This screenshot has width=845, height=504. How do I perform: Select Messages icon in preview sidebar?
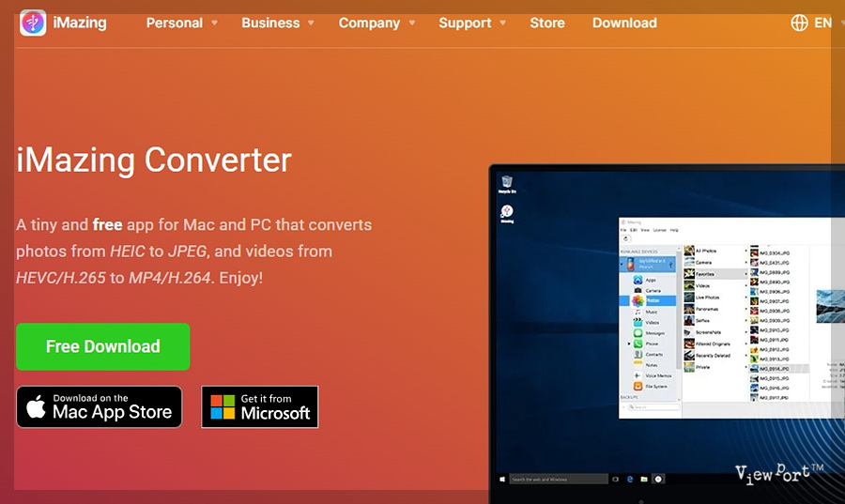point(638,333)
